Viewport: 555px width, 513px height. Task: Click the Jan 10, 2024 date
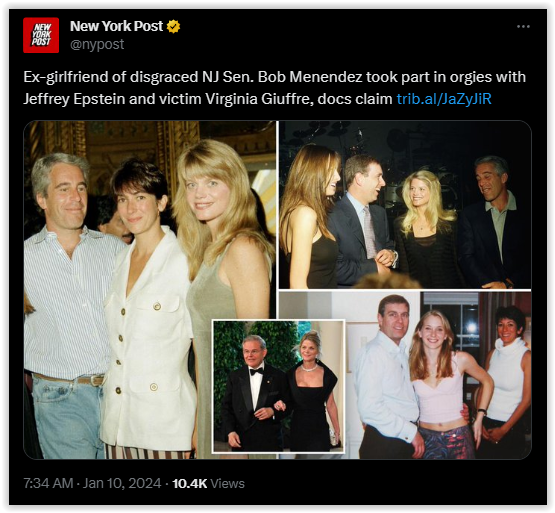[x=122, y=483]
